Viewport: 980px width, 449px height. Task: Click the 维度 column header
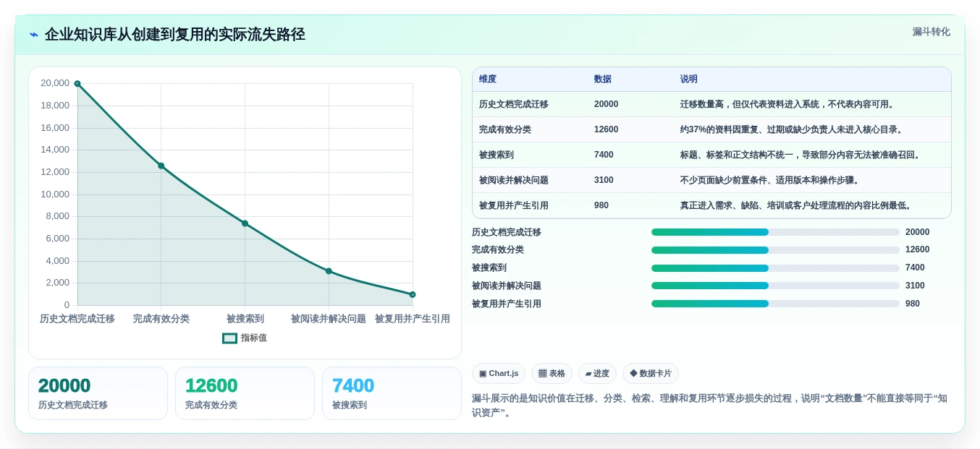tap(488, 80)
